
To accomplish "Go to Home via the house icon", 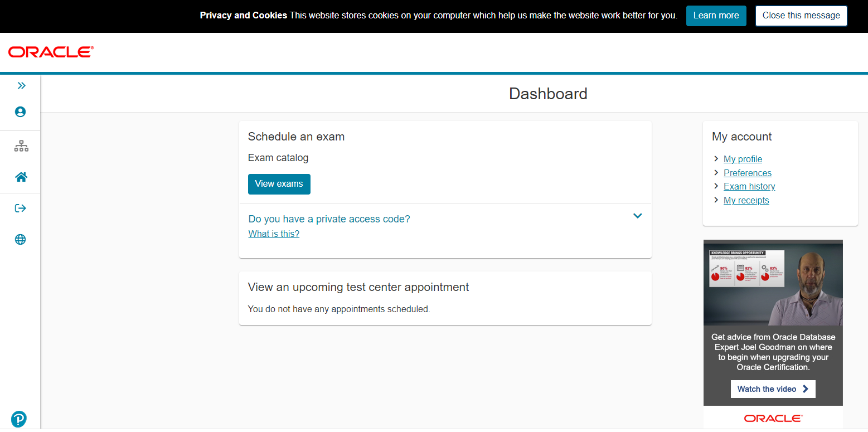I will coord(21,177).
